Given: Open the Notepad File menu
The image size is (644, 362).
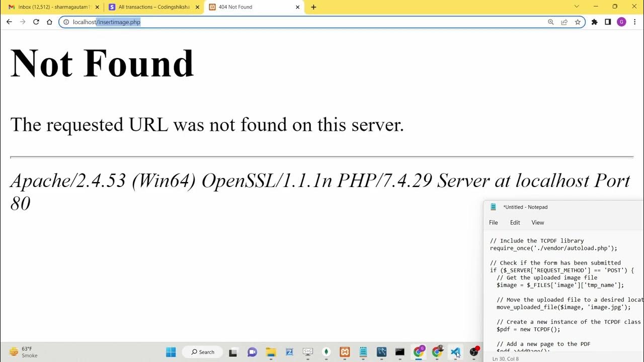Looking at the screenshot, I should coord(493,223).
